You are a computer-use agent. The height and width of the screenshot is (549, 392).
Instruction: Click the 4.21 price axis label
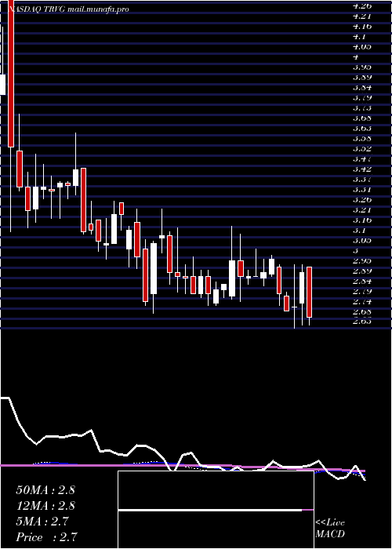(362, 16)
